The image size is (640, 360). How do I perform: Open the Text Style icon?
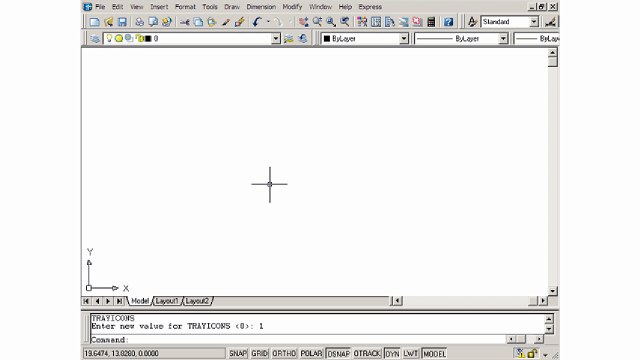pos(472,22)
